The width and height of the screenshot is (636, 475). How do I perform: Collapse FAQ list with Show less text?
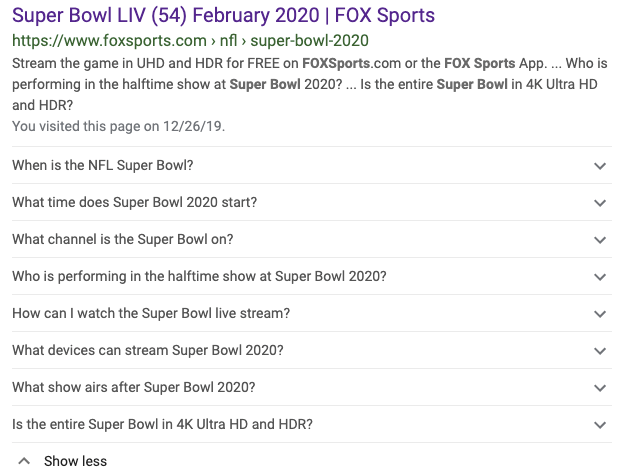pos(75,461)
